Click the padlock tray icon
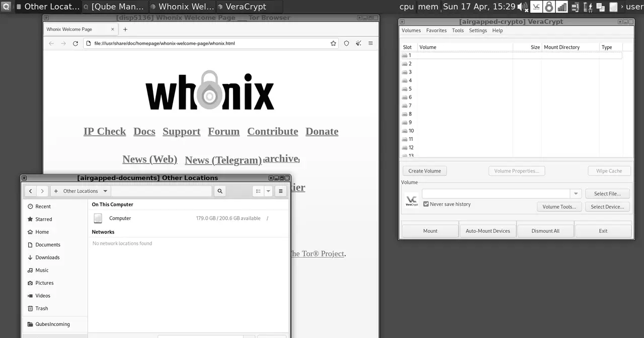The image size is (644, 338). pyautogui.click(x=549, y=7)
